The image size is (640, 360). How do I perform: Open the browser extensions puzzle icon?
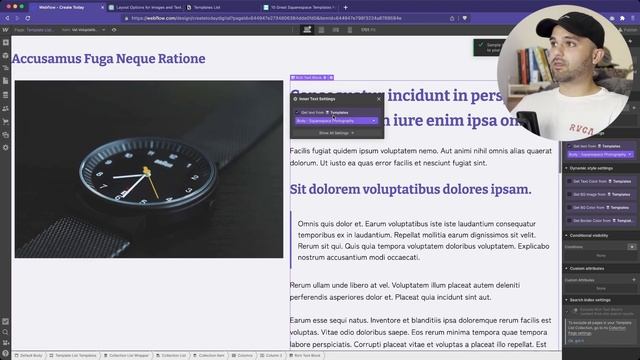(622, 18)
